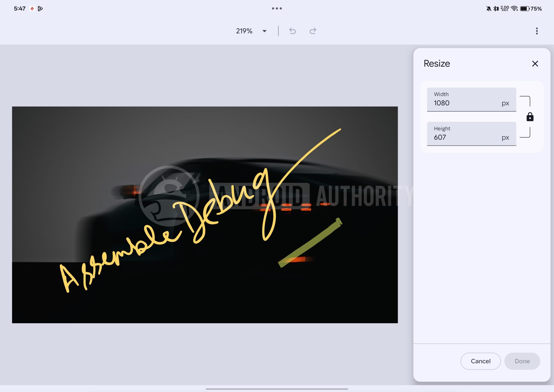This screenshot has width=554, height=392.
Task: Select the Width input field
Action: 472,99
